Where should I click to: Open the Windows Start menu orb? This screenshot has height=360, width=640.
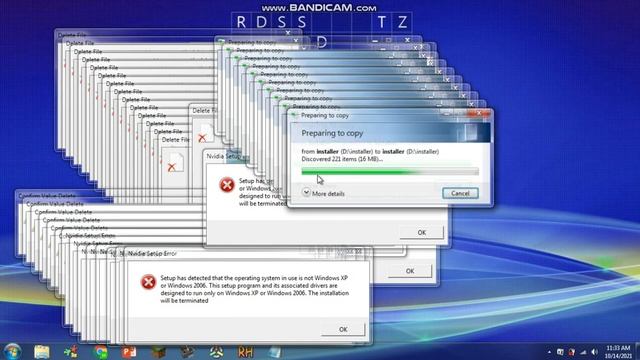coord(12,351)
